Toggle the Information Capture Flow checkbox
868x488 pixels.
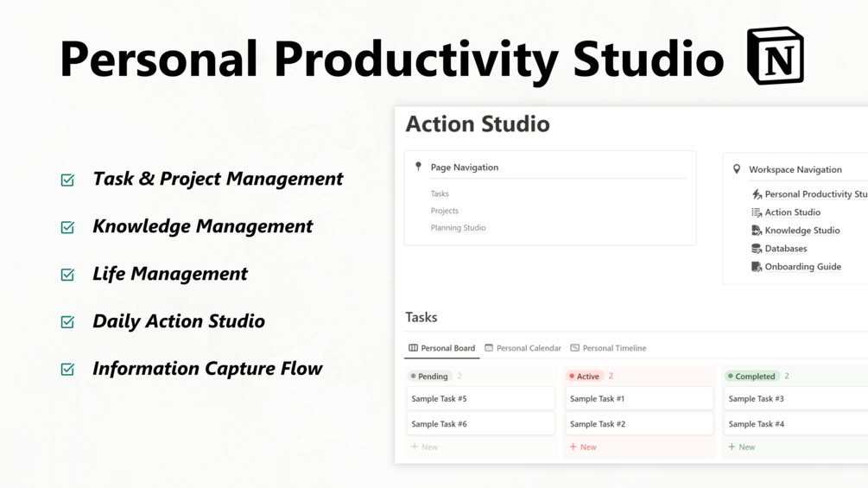67,369
